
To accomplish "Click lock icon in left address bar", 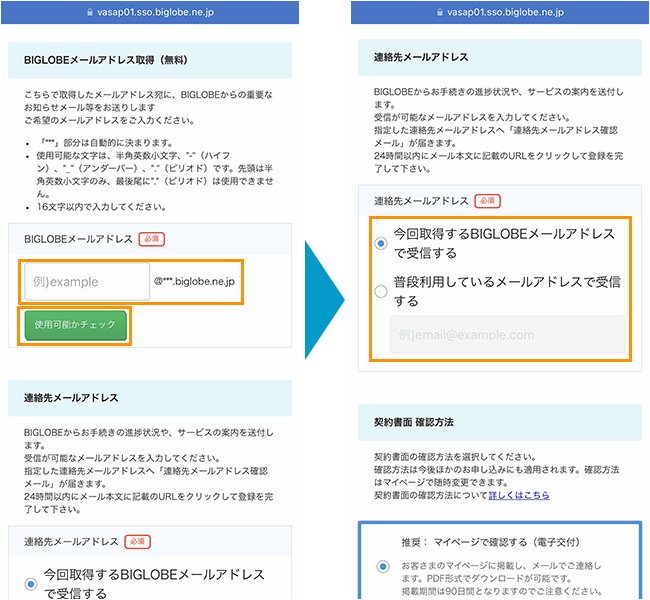I will click(90, 12).
